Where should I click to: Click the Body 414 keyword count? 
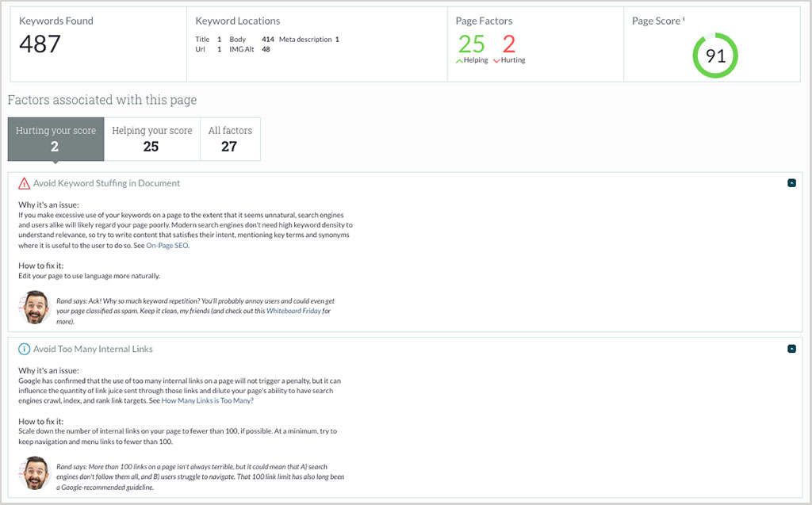pyautogui.click(x=251, y=40)
